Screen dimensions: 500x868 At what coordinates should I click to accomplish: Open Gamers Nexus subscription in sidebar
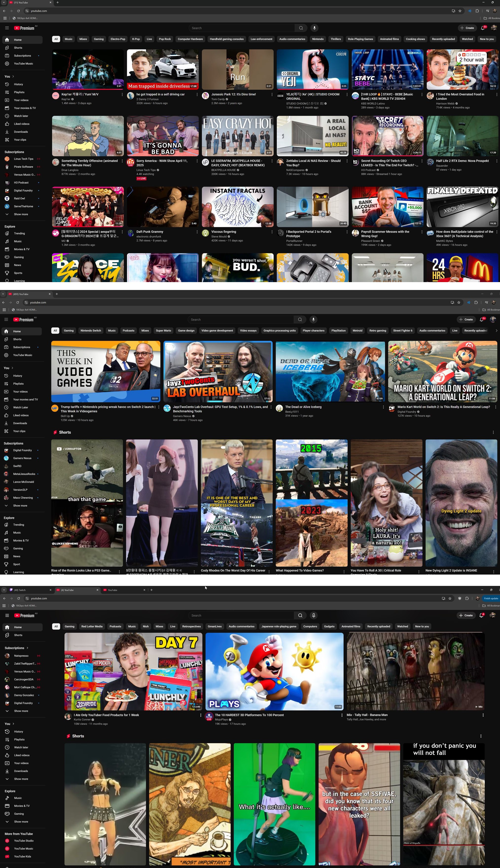pyautogui.click(x=22, y=458)
